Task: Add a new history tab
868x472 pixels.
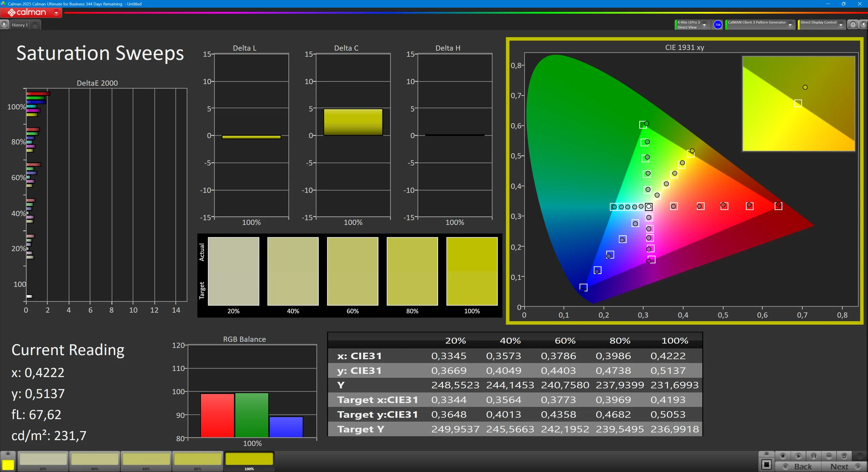Action: [x=35, y=25]
